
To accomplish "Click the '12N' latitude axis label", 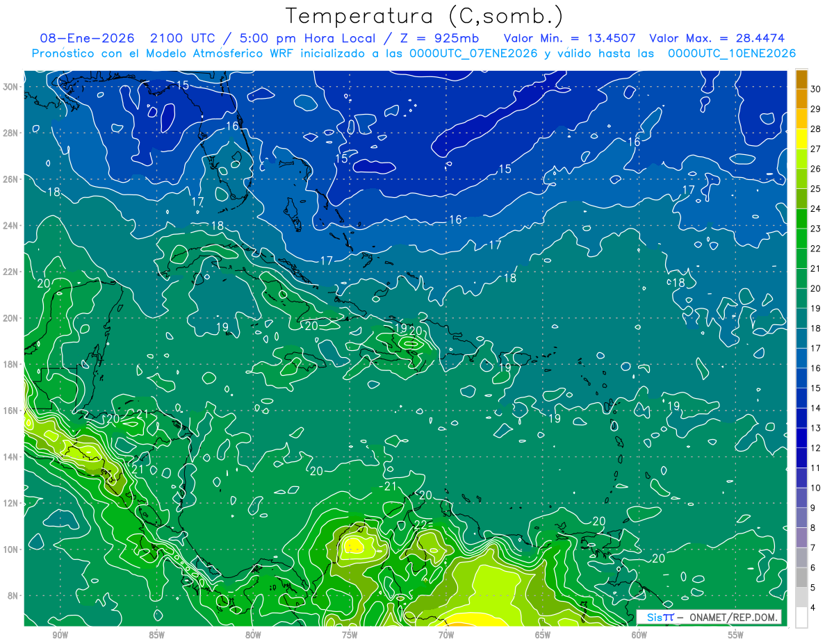I will coord(11,503).
